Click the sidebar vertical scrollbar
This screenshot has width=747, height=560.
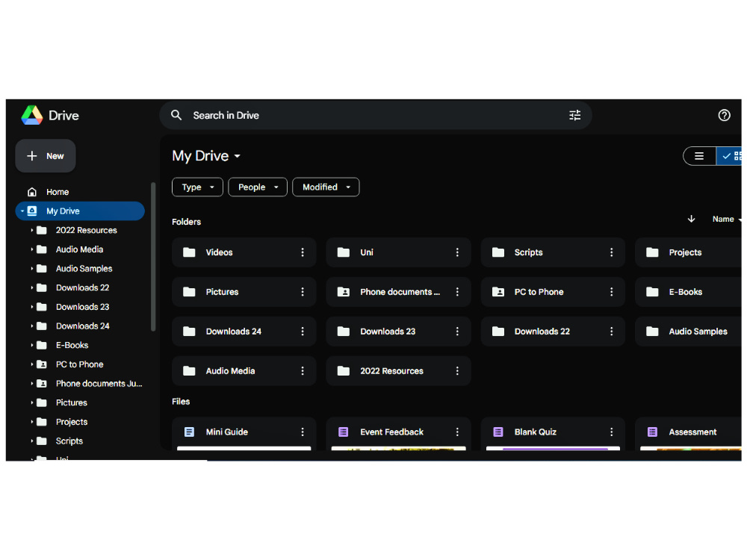(x=153, y=256)
